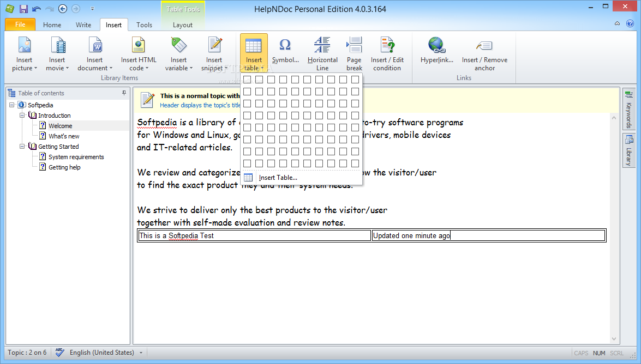Switch to the Tools tab
Screen dimensions: 641x364
144,25
